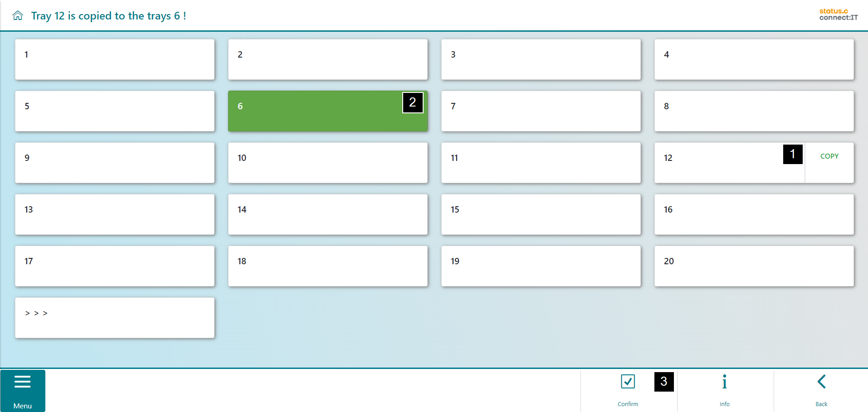Go back using Back arrow

821,382
